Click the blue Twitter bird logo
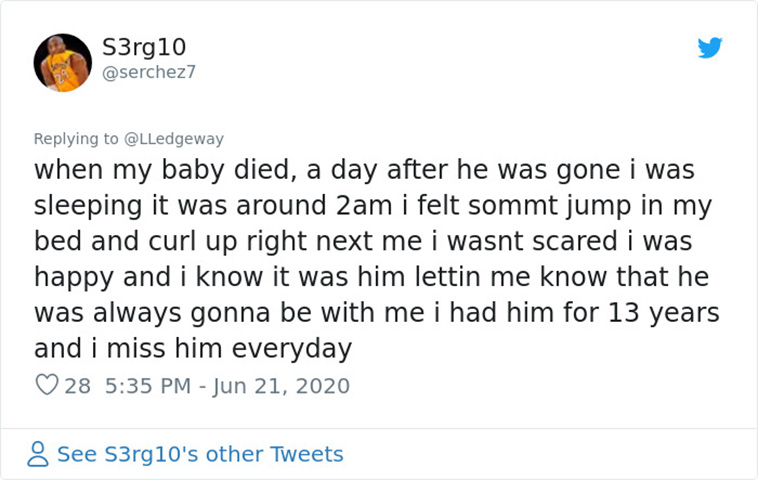 pyautogui.click(x=710, y=48)
